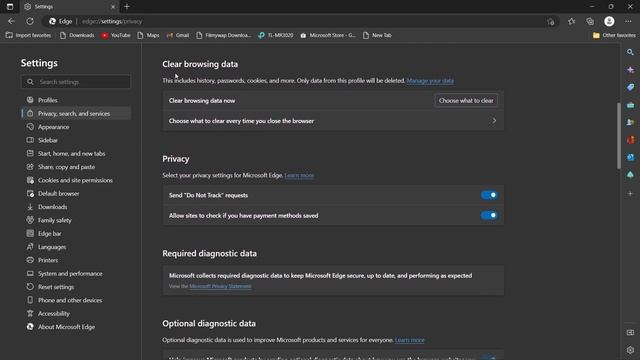Screen dimensions: 640x360
Task: Open Start, home, and new tabs
Action: (76, 153)
